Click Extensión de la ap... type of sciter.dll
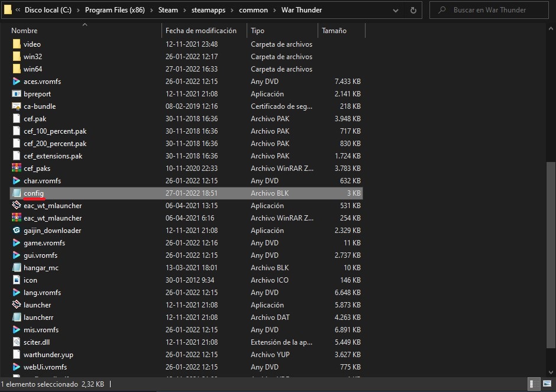The image size is (556, 392). [282, 342]
